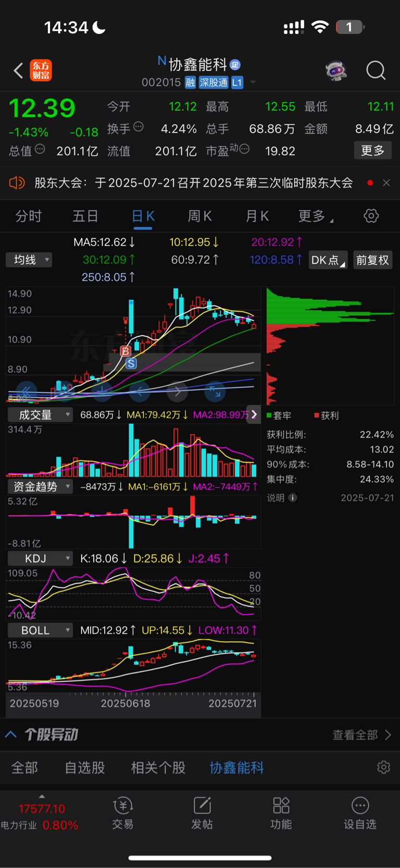Image resolution: width=400 pixels, height=868 pixels.
Task: Select the 自选股 filter tab
Action: [x=85, y=767]
